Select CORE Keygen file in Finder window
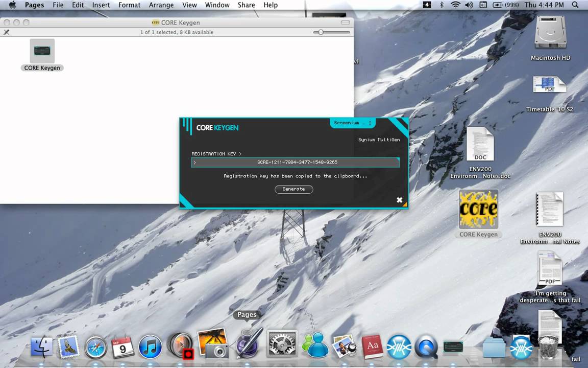The width and height of the screenshot is (588, 368). 42,55
